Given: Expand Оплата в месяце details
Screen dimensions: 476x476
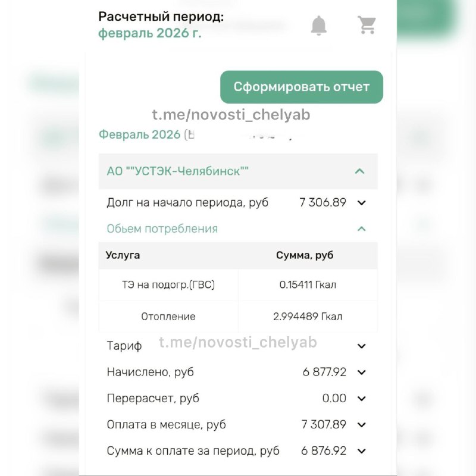Looking at the screenshot, I should (x=361, y=425).
